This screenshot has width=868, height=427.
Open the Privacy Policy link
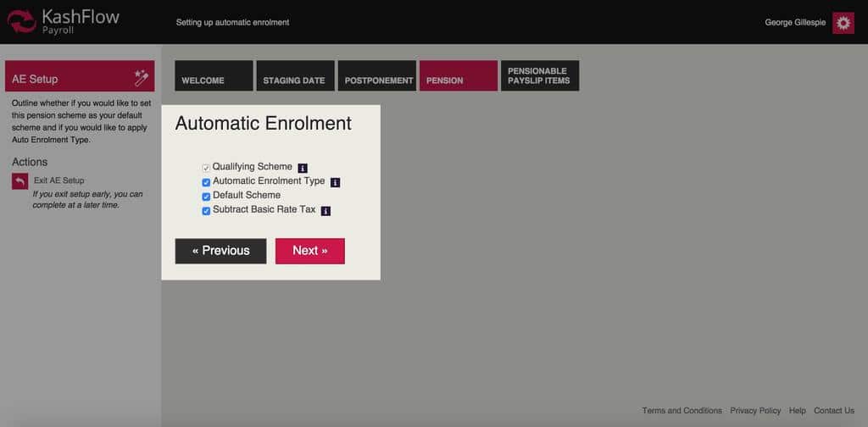pyautogui.click(x=755, y=411)
